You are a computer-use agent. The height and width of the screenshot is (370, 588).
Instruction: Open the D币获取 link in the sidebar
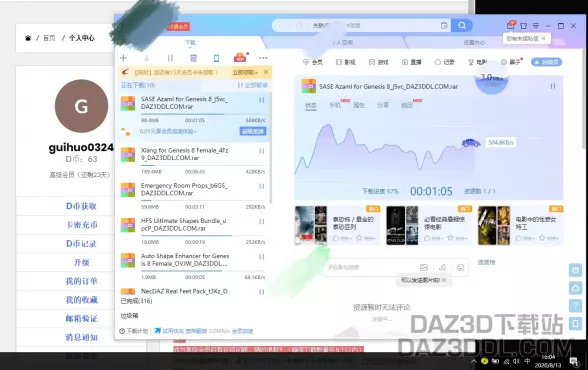pyautogui.click(x=81, y=206)
